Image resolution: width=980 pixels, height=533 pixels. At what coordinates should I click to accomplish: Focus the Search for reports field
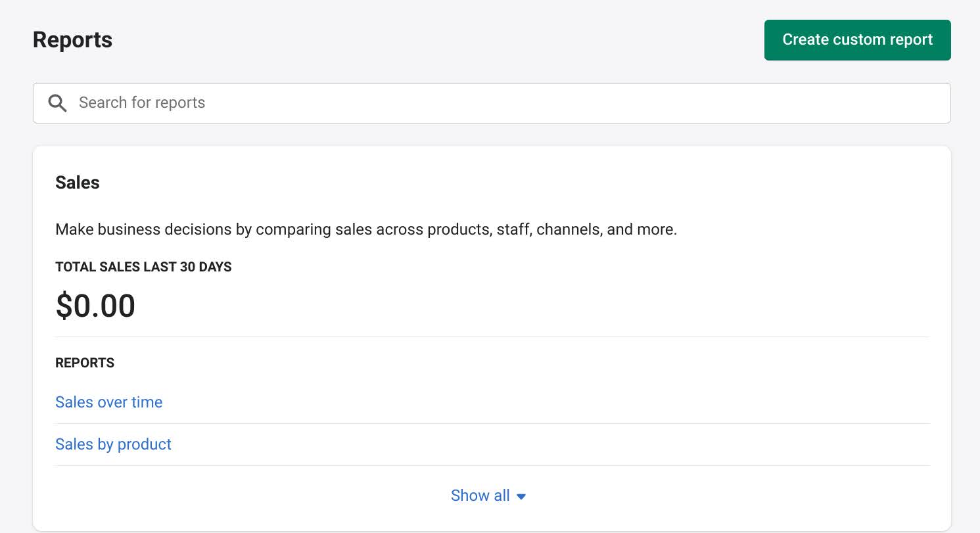tap(500, 103)
